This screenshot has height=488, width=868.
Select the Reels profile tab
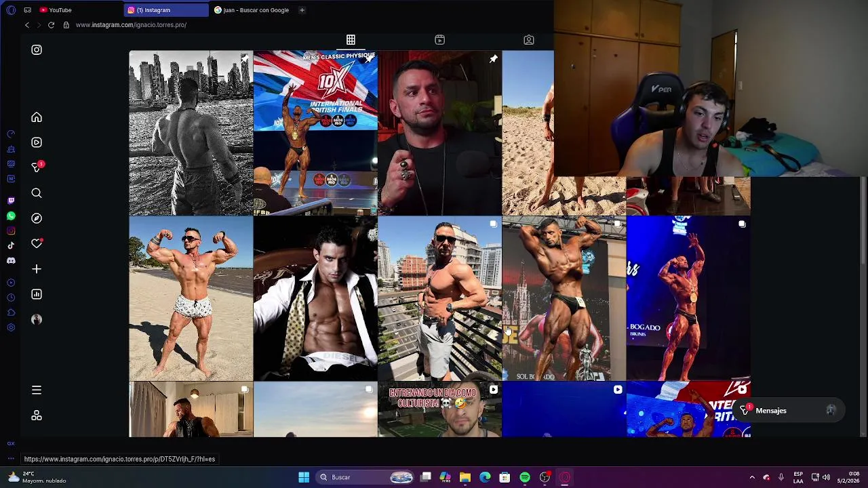pyautogui.click(x=439, y=40)
